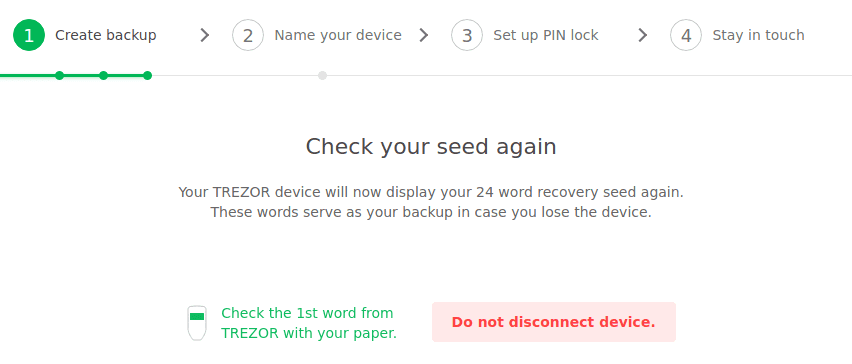The height and width of the screenshot is (364, 852).
Task: Click the Do not disconnect device warning
Action: point(554,322)
